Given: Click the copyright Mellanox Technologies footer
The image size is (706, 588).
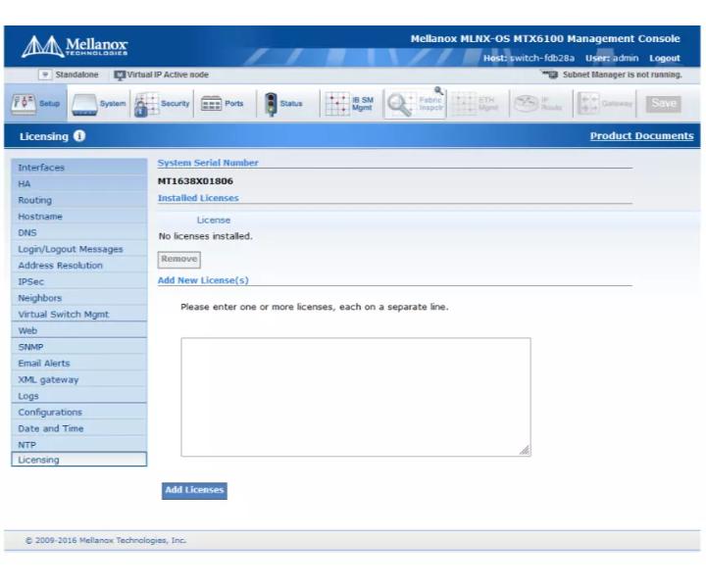Looking at the screenshot, I should point(106,540).
